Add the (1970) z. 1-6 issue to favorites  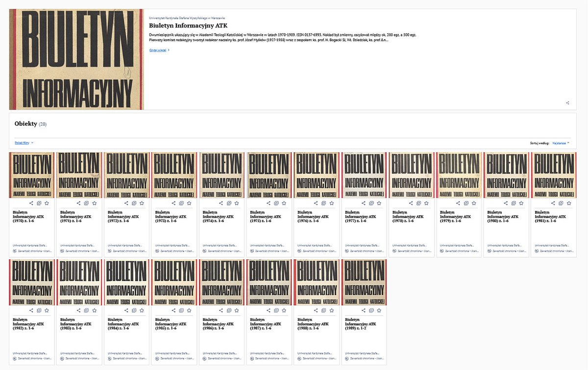(x=47, y=203)
